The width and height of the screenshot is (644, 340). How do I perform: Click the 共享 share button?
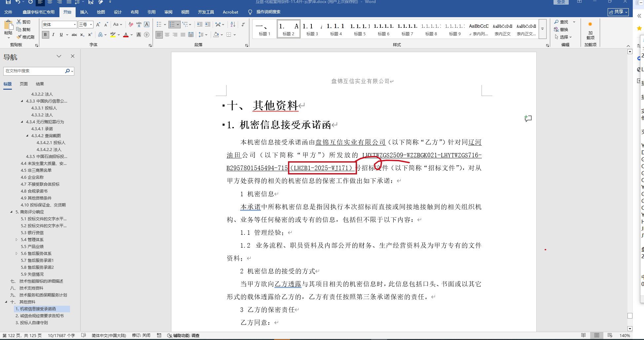(618, 12)
